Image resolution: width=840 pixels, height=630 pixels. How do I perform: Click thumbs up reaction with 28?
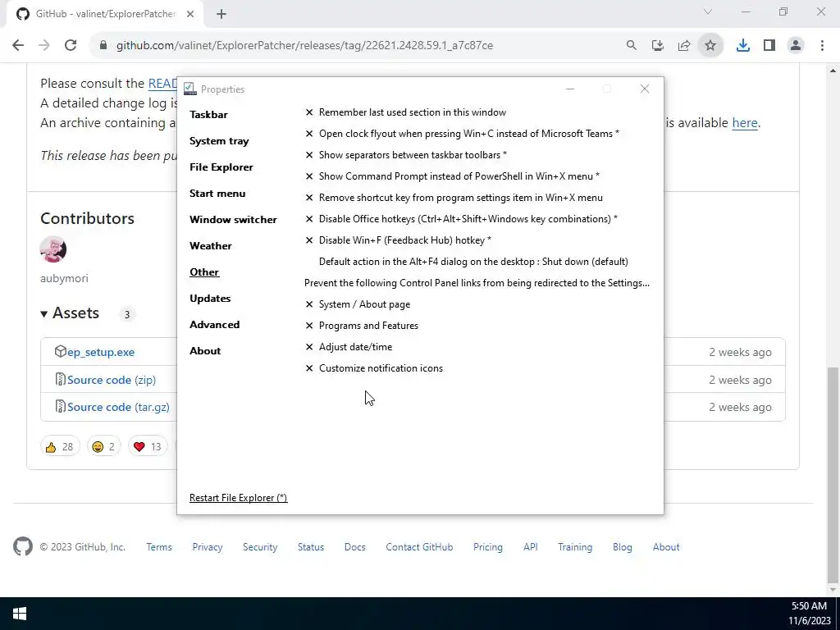[59, 446]
